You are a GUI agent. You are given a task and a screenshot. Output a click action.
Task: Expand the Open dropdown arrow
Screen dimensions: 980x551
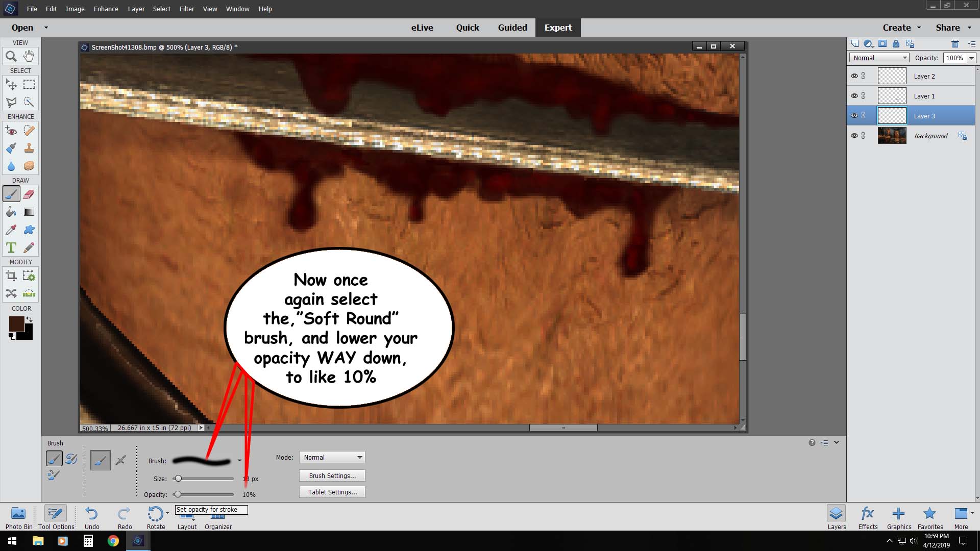click(x=46, y=28)
